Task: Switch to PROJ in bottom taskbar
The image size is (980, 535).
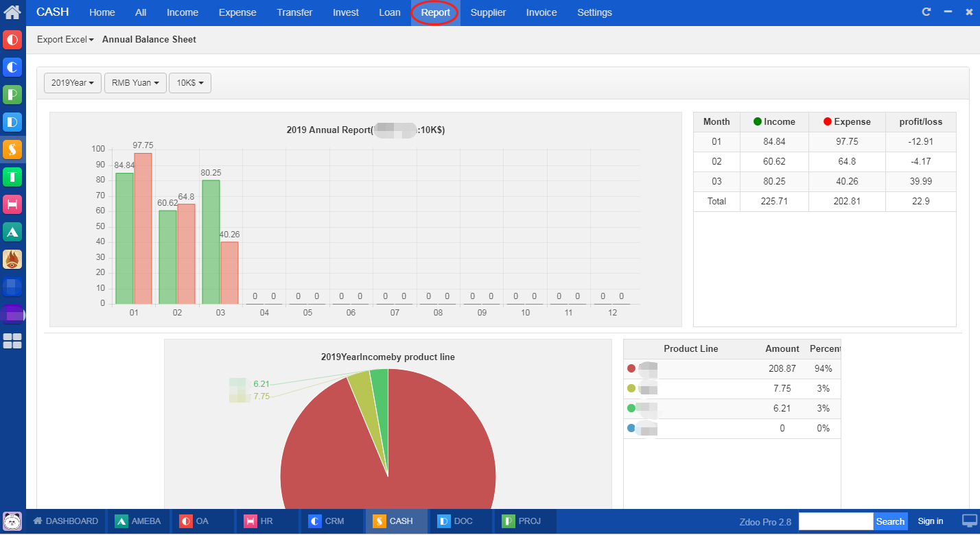Action: pyautogui.click(x=525, y=521)
